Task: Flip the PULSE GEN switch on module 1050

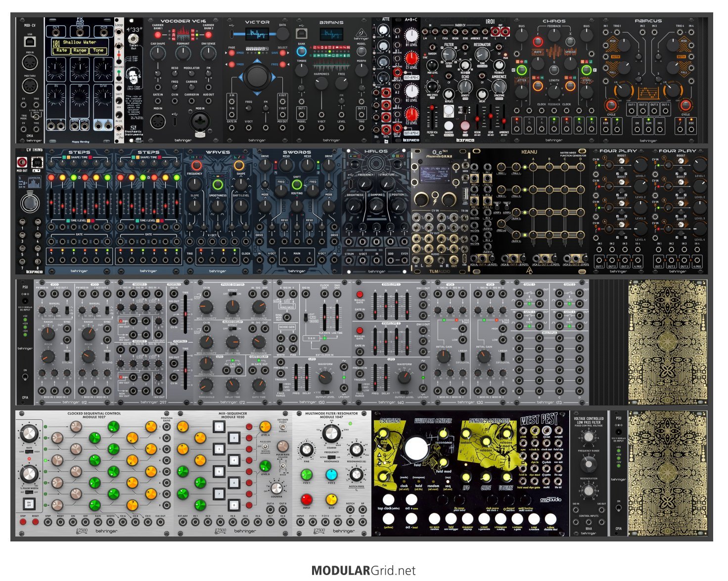Action: pos(265,446)
